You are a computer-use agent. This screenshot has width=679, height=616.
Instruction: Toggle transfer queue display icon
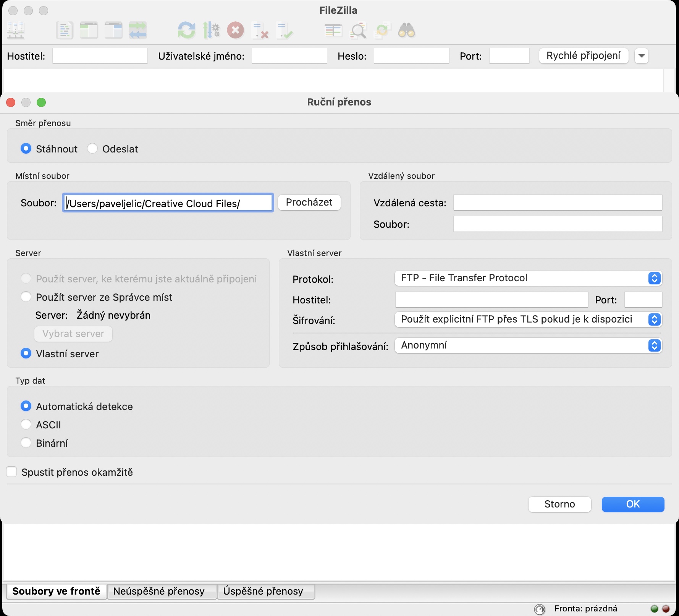click(x=138, y=30)
